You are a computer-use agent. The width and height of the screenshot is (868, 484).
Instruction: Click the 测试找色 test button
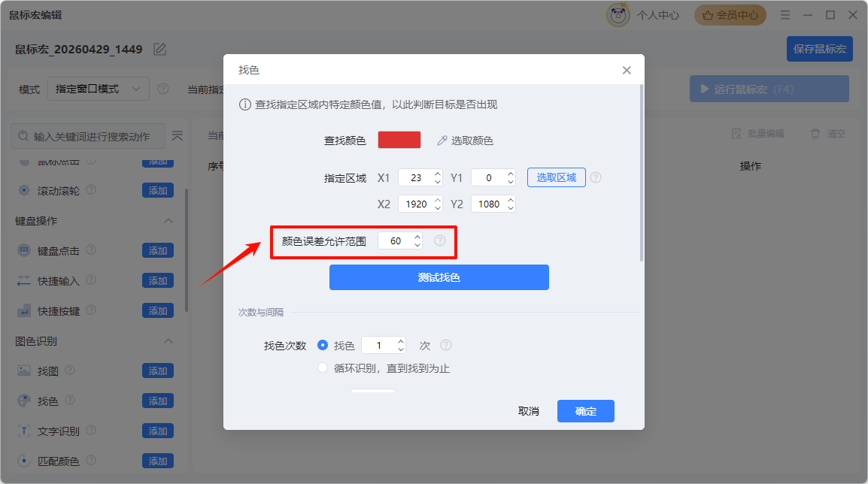439,277
